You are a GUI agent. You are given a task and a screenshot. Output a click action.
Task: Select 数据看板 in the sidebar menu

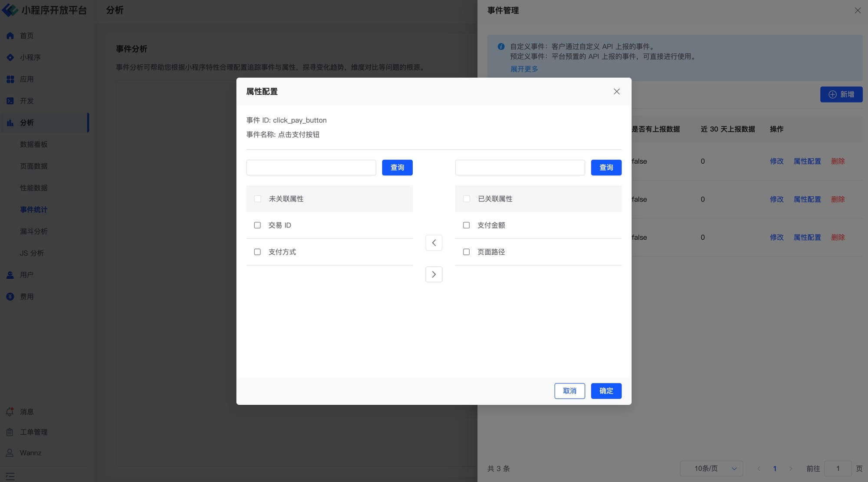[x=33, y=145]
